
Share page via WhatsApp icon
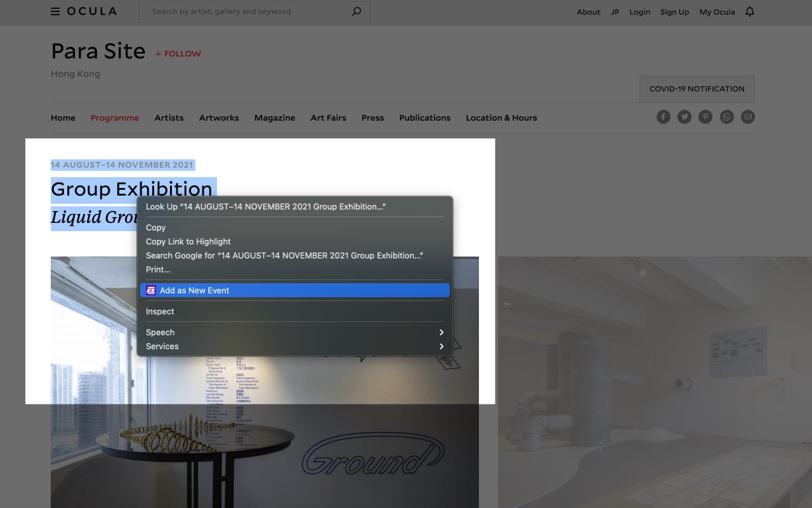(727, 117)
